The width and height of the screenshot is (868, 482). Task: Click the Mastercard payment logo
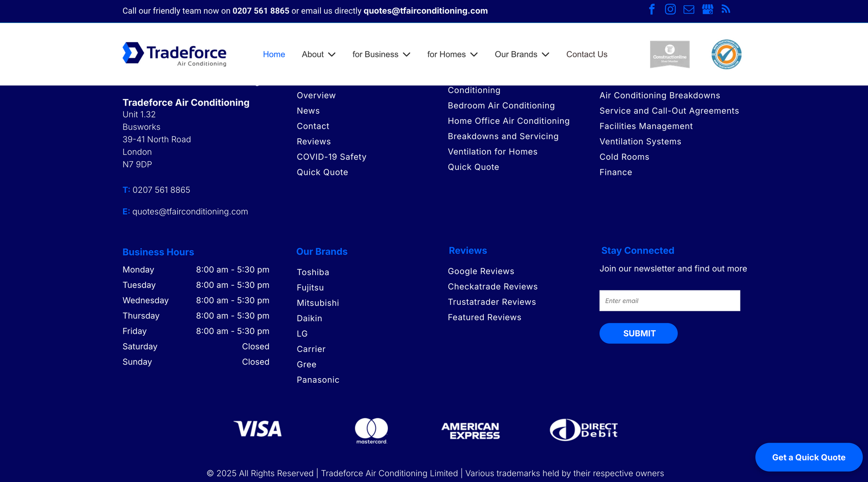click(371, 431)
